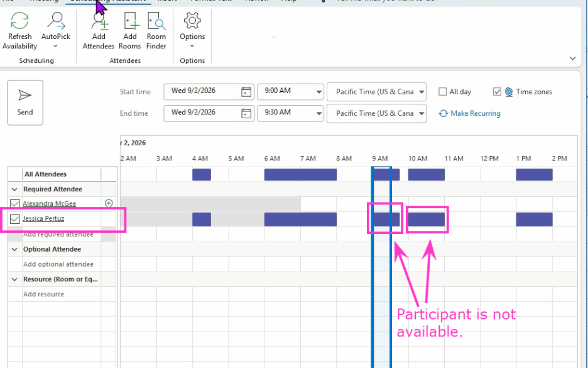Image resolution: width=588 pixels, height=368 pixels.
Task: Click the 11 AM time header
Action: click(454, 159)
